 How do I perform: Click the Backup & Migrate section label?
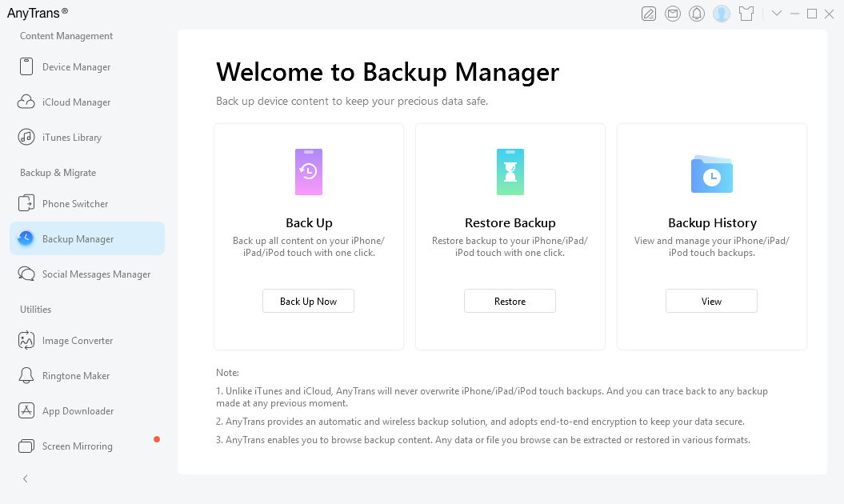coord(58,173)
